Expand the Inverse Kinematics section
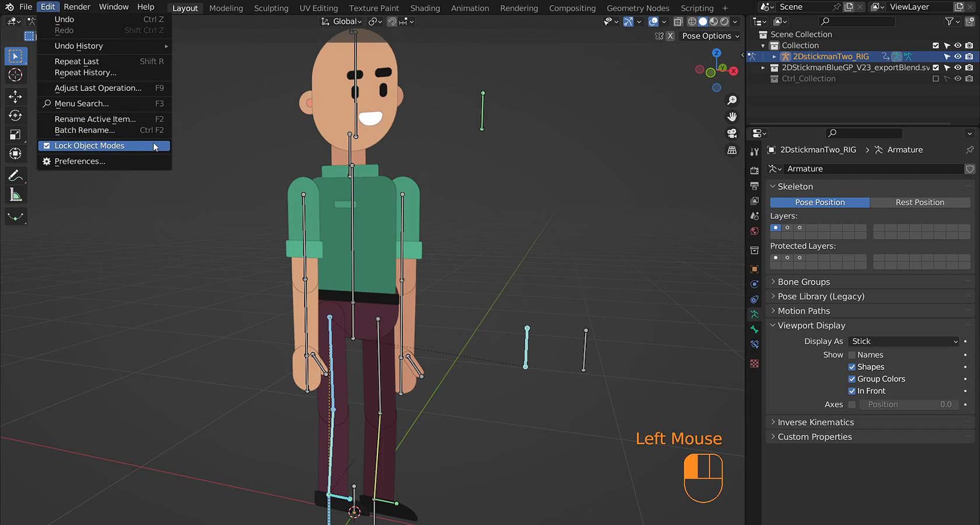Image resolution: width=980 pixels, height=525 pixels. (x=815, y=422)
